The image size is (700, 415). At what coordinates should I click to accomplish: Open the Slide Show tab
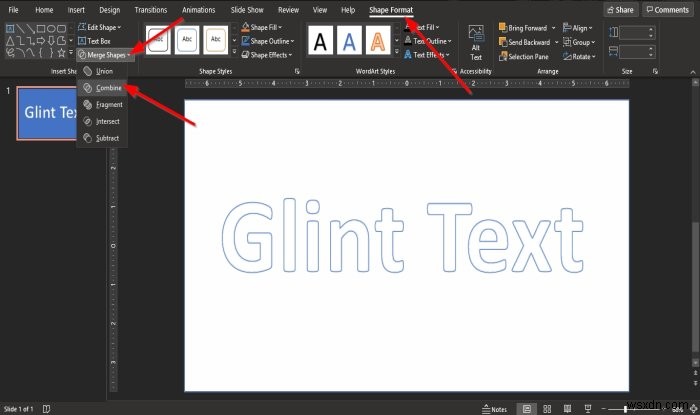coord(247,10)
